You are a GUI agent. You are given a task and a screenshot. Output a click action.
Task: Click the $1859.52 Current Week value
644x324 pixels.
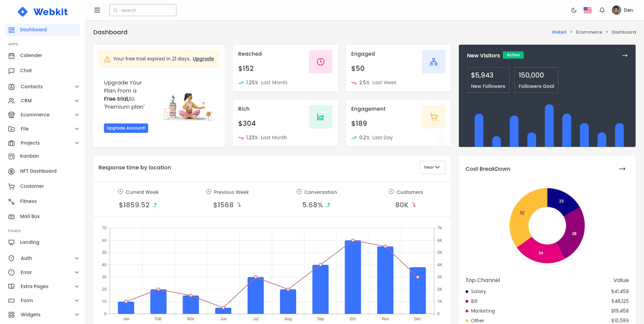pos(134,205)
